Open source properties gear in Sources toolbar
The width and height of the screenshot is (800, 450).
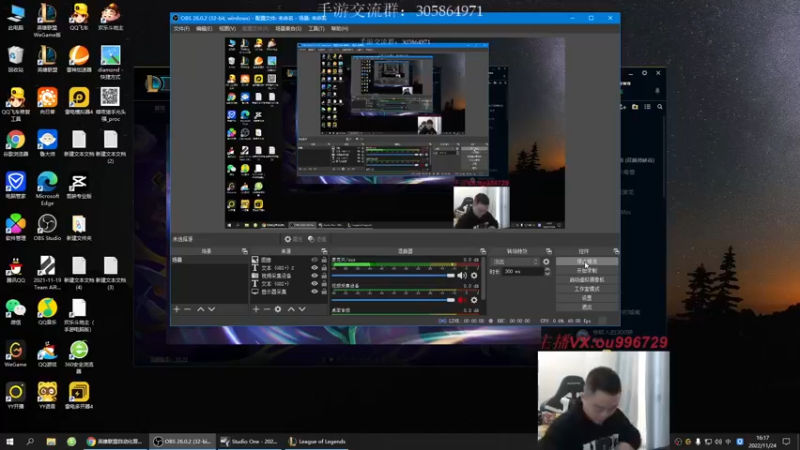tap(279, 309)
